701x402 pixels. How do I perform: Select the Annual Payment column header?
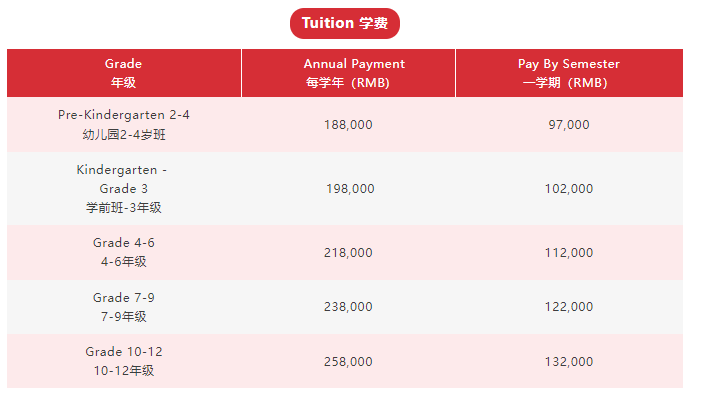[x=348, y=73]
